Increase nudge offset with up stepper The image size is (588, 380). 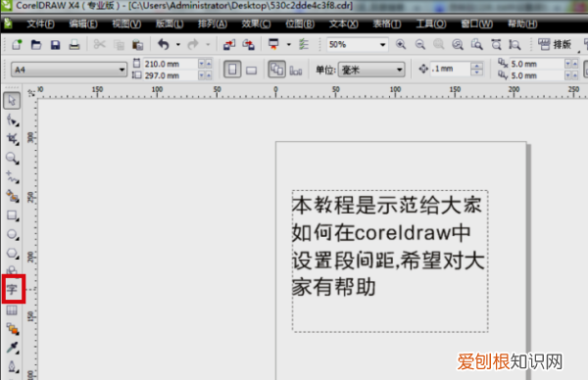pos(476,66)
